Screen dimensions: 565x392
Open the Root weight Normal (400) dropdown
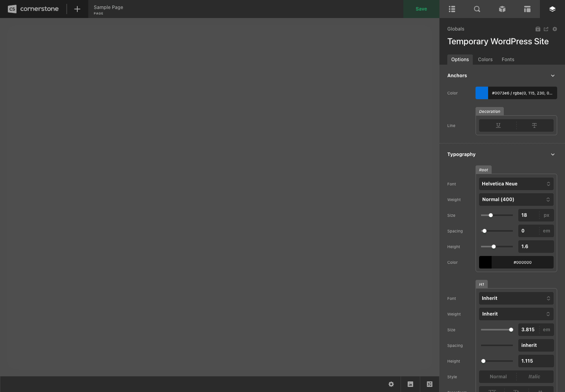tap(516, 200)
